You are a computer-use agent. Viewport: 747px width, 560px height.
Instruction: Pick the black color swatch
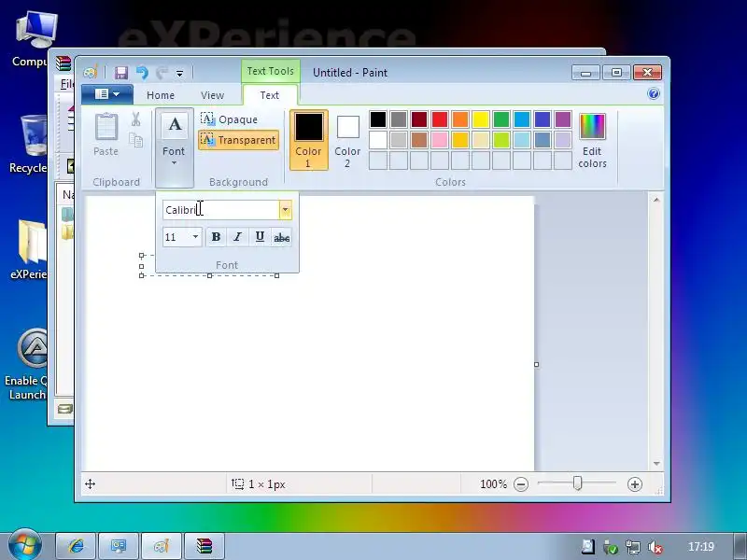[x=378, y=119]
